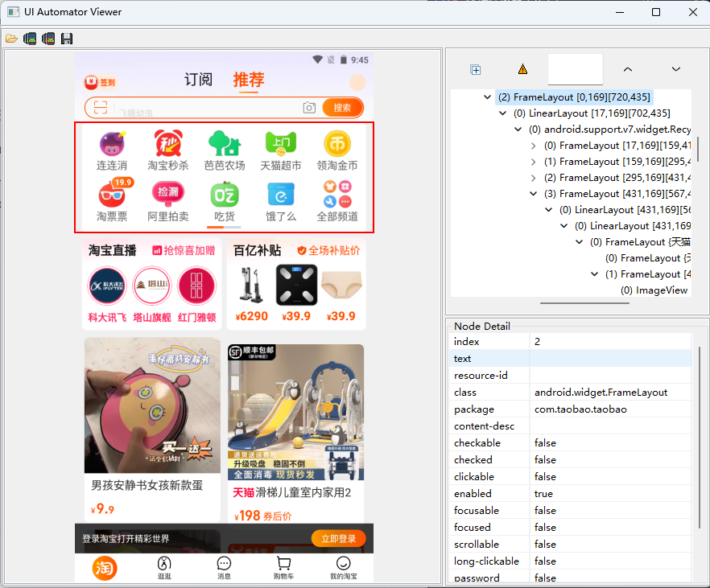Collapse android.support.v7.widget RecyclerView node
The height and width of the screenshot is (588, 710).
pyautogui.click(x=518, y=130)
